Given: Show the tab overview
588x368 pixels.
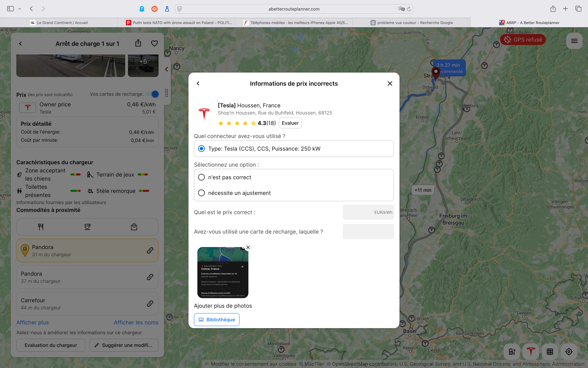Looking at the screenshot, I should tap(578, 9).
